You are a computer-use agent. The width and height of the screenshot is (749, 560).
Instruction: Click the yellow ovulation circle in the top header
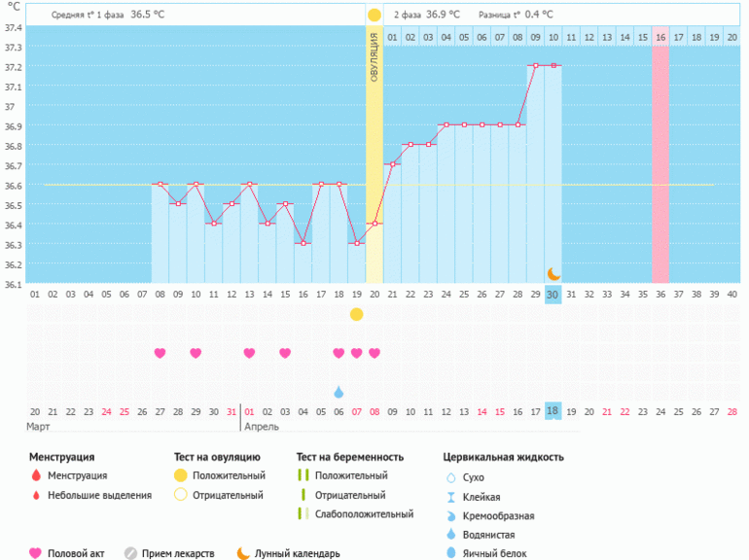(x=374, y=16)
